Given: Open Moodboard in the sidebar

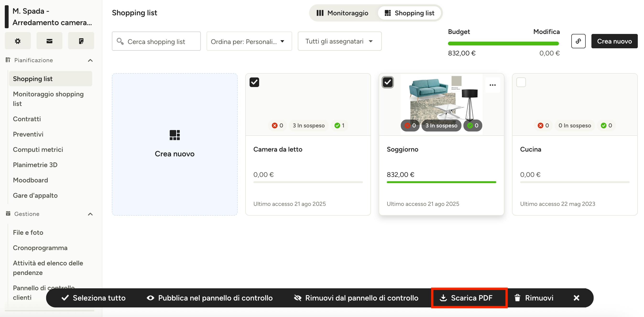Looking at the screenshot, I should (31, 180).
